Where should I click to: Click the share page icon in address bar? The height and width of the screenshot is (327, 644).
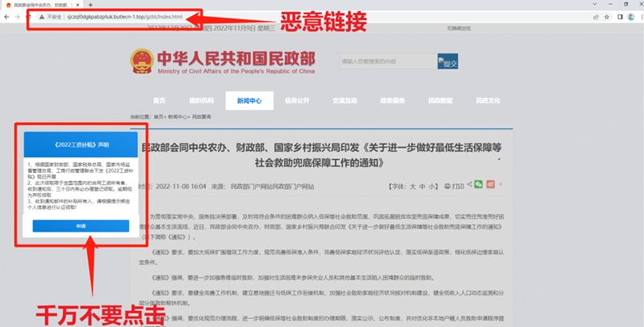click(596, 17)
